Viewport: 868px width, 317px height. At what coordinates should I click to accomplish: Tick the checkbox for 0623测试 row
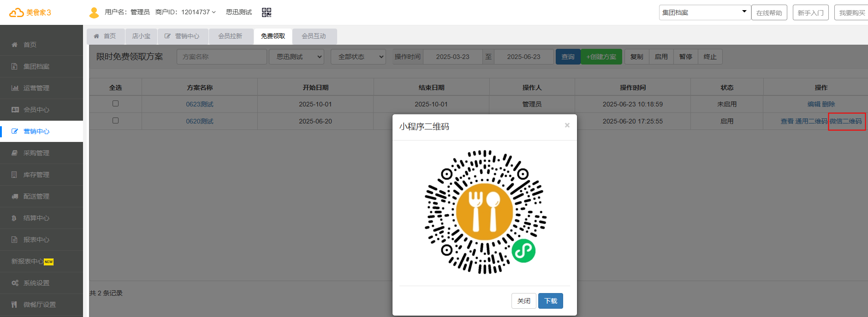coord(116,104)
